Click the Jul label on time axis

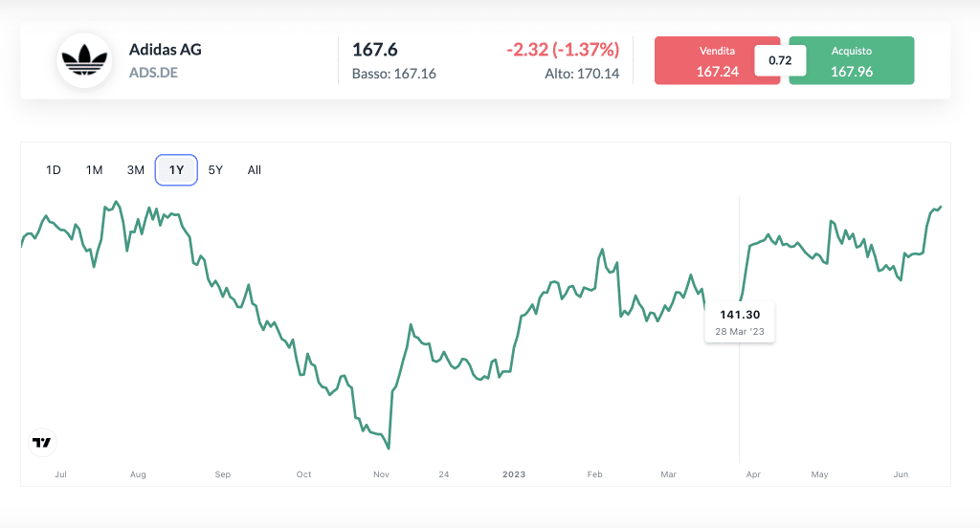(x=60, y=474)
